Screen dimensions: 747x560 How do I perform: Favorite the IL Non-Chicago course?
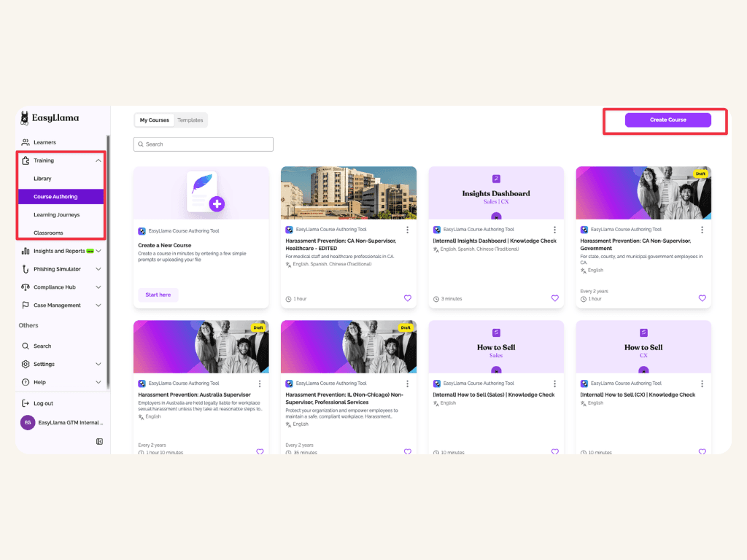coord(408,451)
